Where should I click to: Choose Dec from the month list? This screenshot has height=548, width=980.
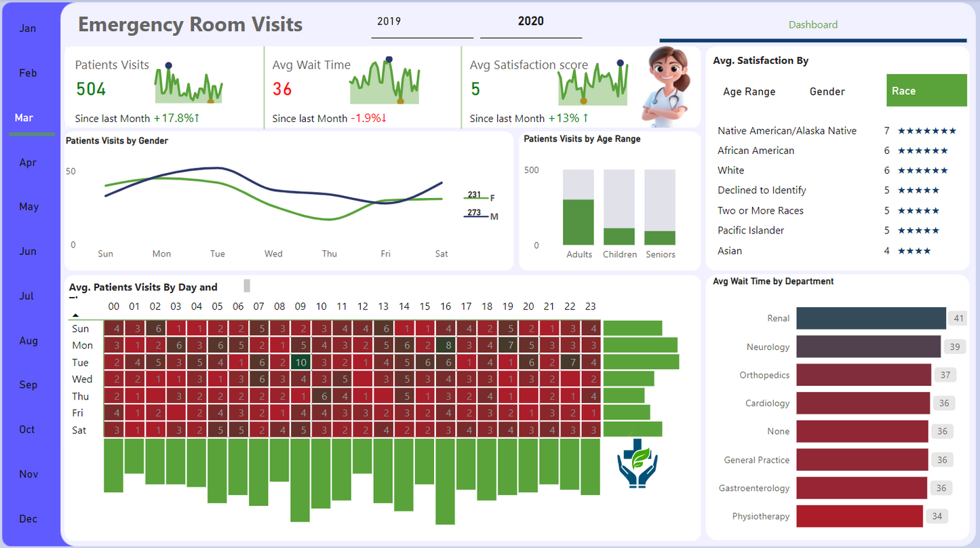[28, 519]
